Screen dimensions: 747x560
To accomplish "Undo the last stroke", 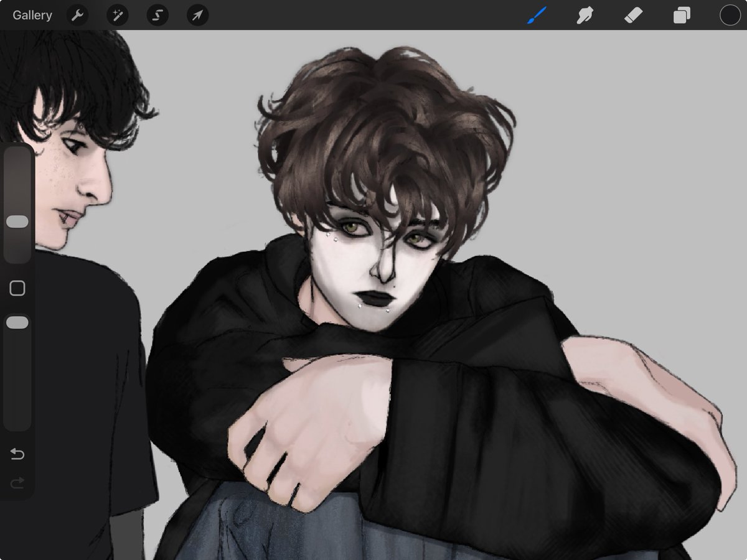I will pos(17,454).
